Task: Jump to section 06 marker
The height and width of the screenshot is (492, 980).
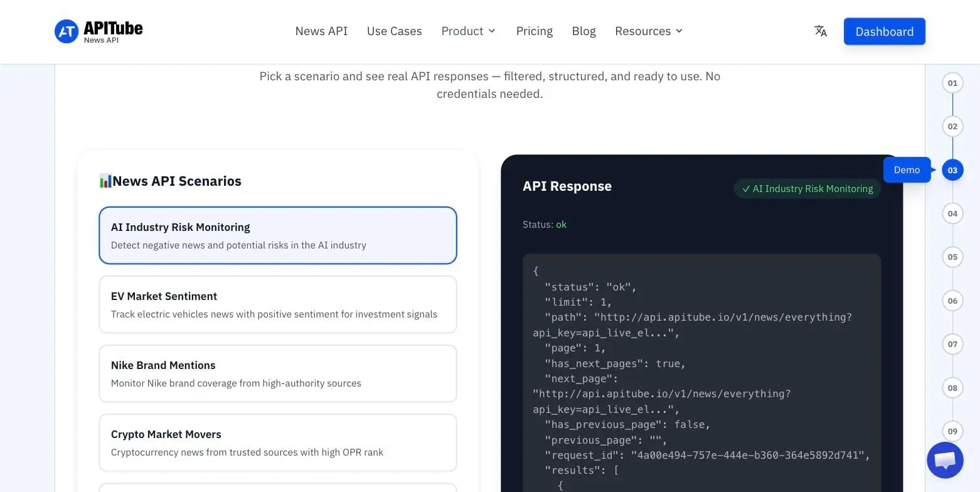Action: pyautogui.click(x=952, y=301)
